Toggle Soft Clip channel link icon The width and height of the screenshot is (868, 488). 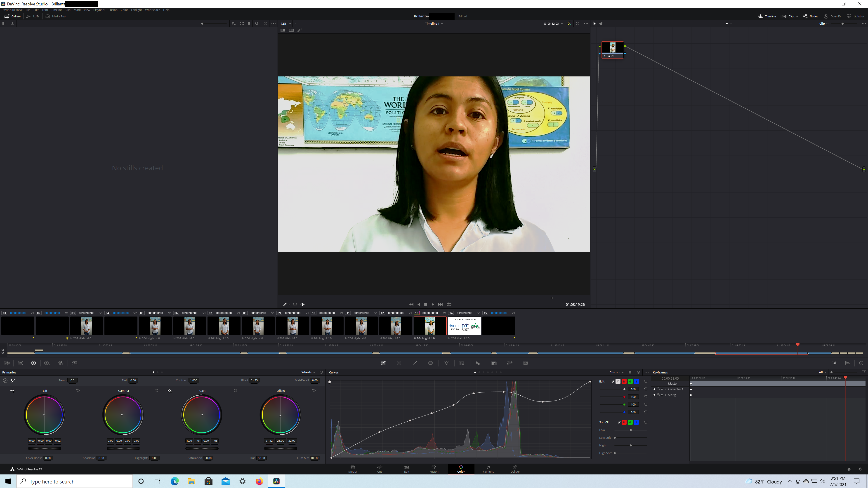tap(619, 422)
